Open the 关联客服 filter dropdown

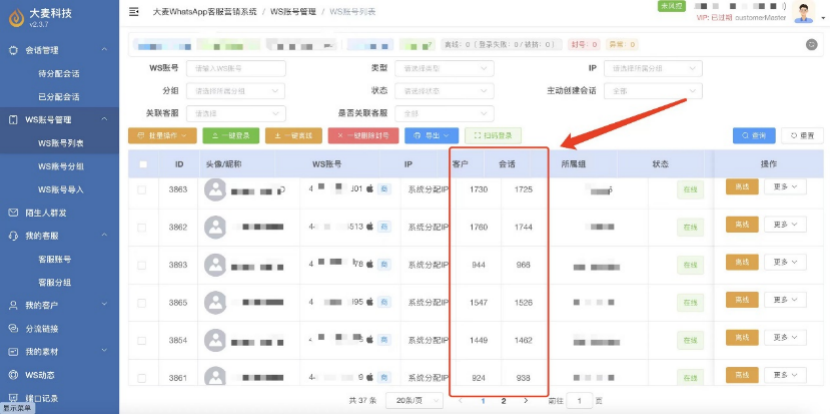point(236,113)
